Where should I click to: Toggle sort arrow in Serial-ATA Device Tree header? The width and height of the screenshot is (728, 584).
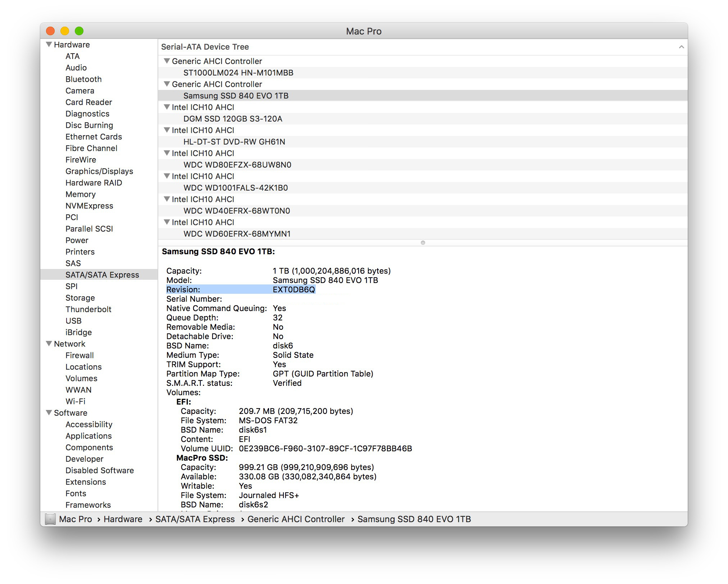coord(681,47)
